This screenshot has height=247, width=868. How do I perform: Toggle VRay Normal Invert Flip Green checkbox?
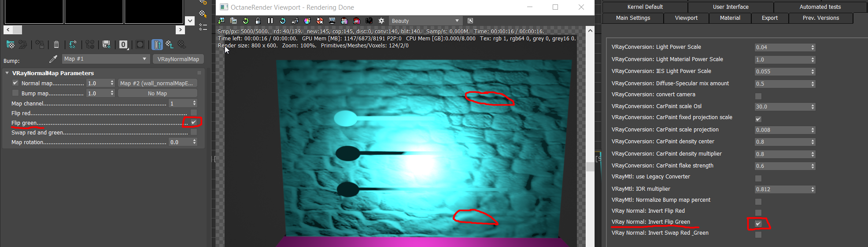coord(758,223)
